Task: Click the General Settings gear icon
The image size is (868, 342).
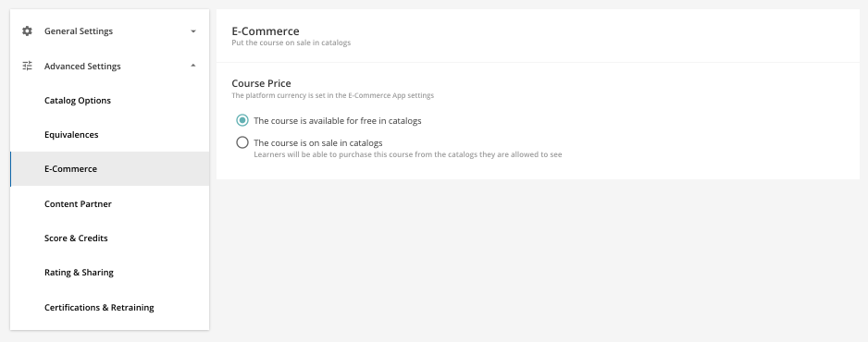Action: [27, 31]
